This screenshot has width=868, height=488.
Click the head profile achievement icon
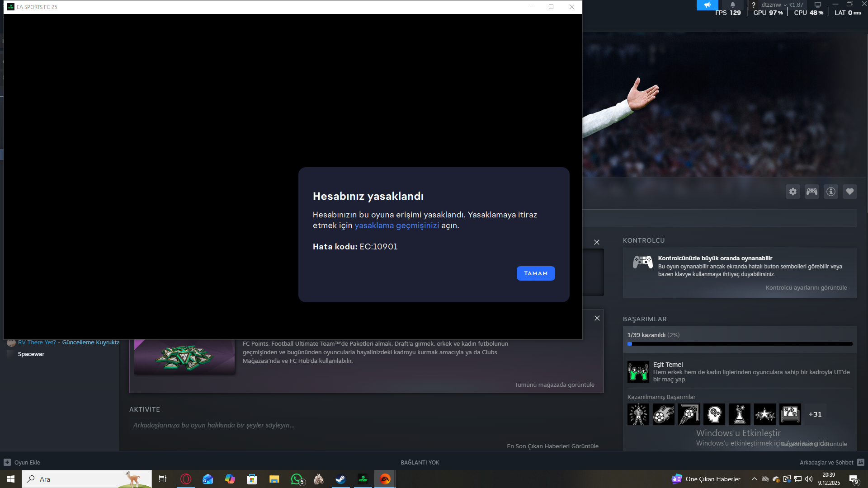(714, 414)
